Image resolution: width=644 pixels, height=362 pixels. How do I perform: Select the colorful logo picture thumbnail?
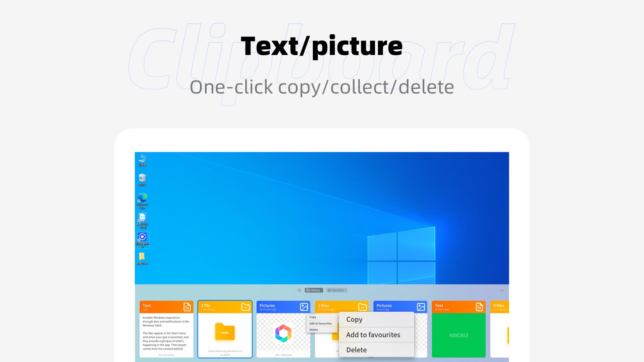coord(283,333)
